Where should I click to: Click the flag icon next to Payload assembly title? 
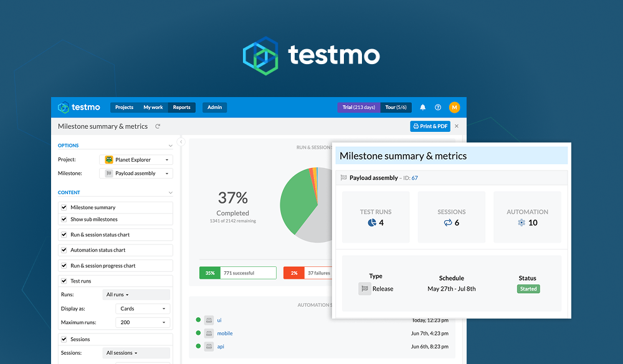[x=344, y=178]
